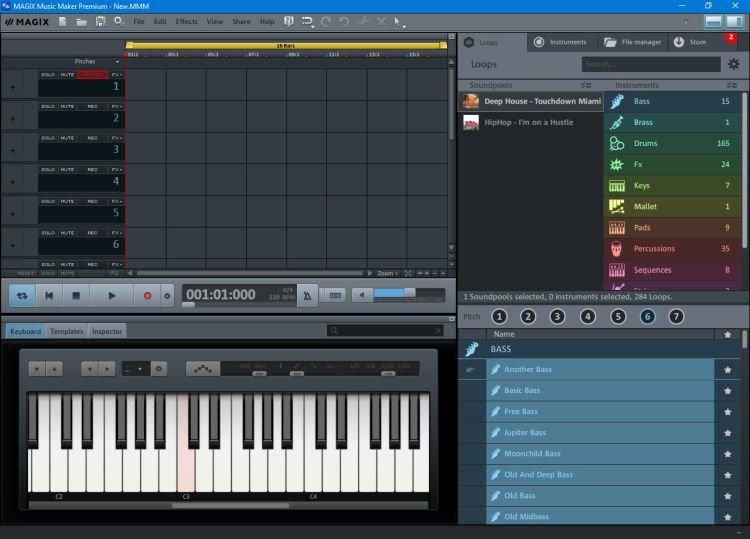Select the Bass instrument category
The height and width of the screenshot is (539, 750).
672,101
